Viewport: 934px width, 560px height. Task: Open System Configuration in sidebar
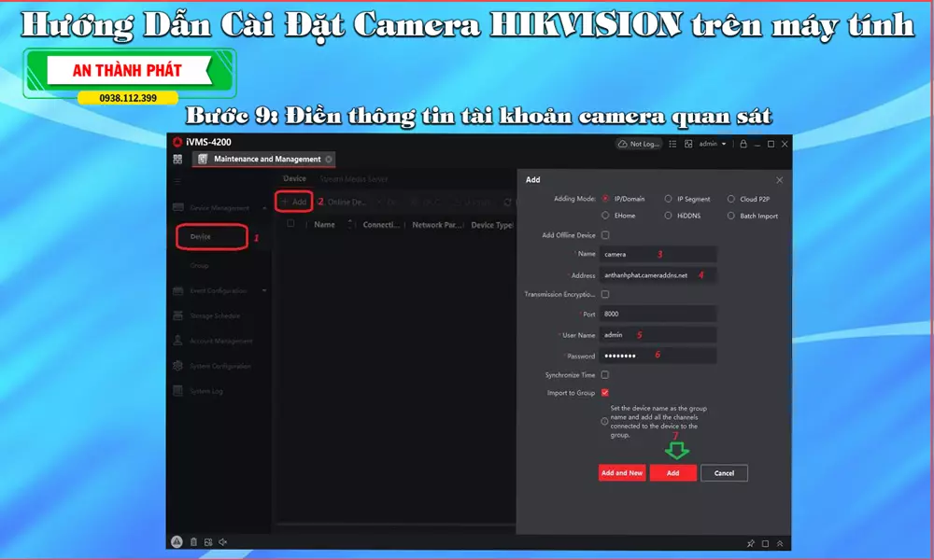[x=220, y=366]
